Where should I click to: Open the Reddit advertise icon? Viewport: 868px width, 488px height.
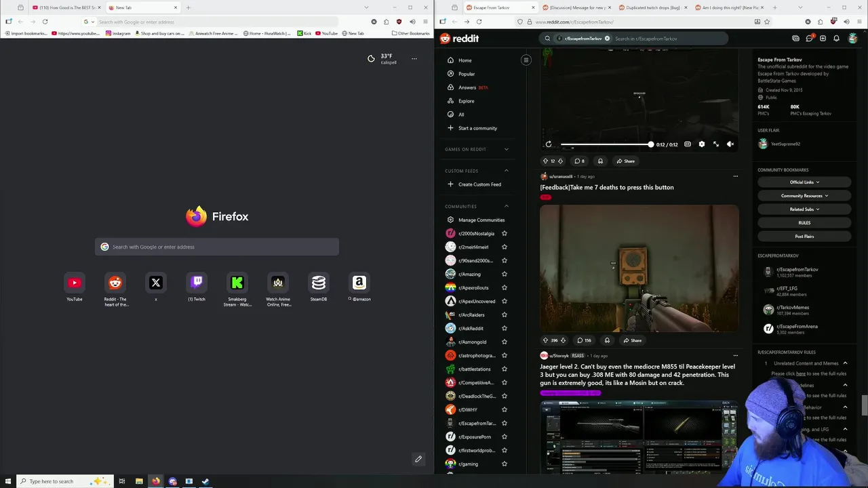coord(795,39)
